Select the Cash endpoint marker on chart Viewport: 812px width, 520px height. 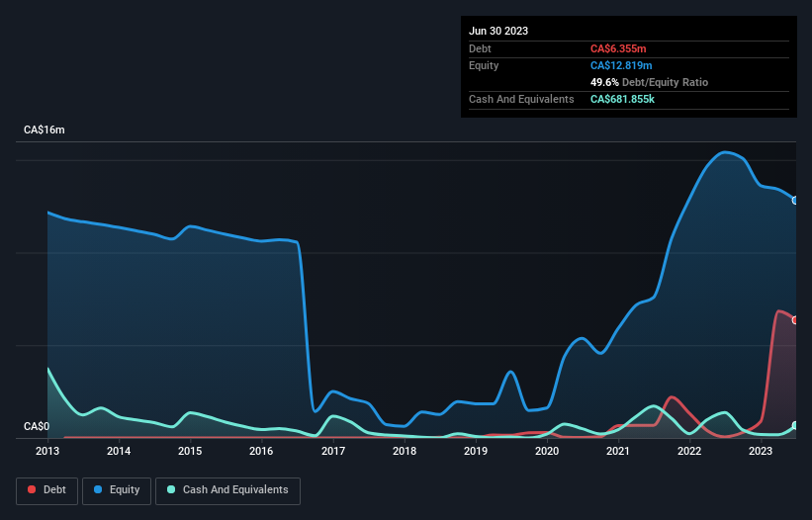(795, 425)
